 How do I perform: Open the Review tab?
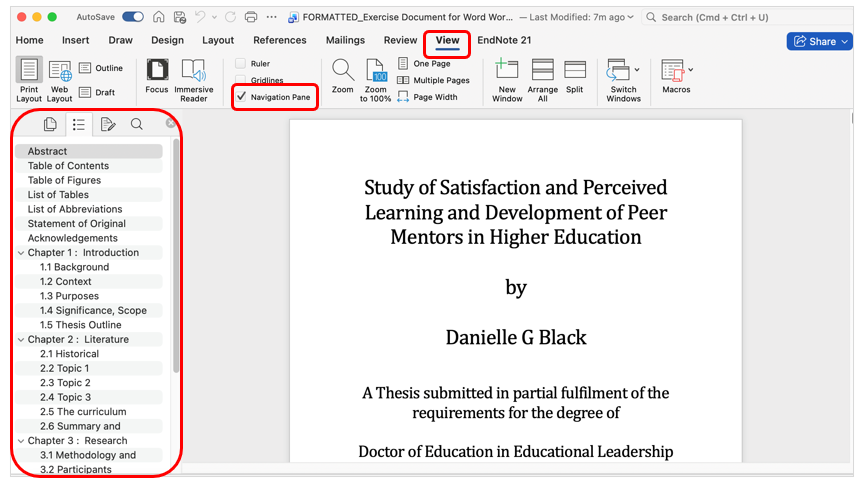[x=401, y=40]
